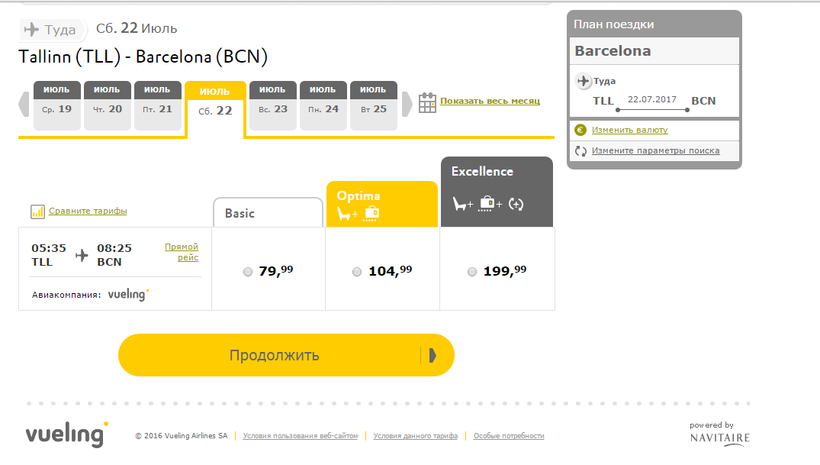820x465 pixels.
Task: Choose the Excellence fare 199,99 radio button
Action: tap(472, 272)
